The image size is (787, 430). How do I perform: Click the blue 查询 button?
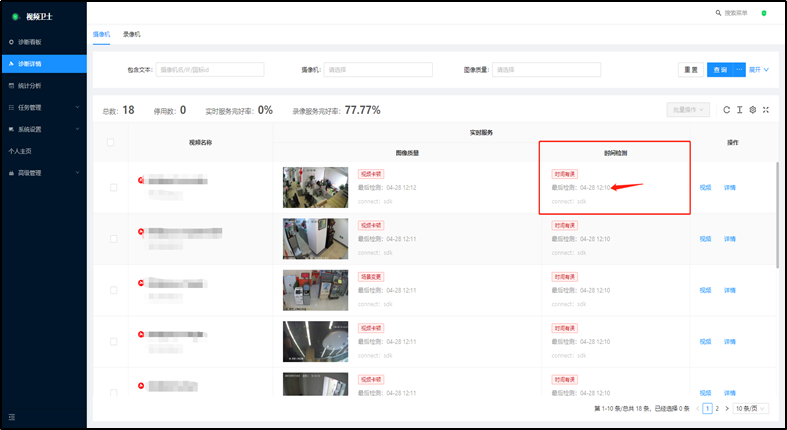click(720, 70)
